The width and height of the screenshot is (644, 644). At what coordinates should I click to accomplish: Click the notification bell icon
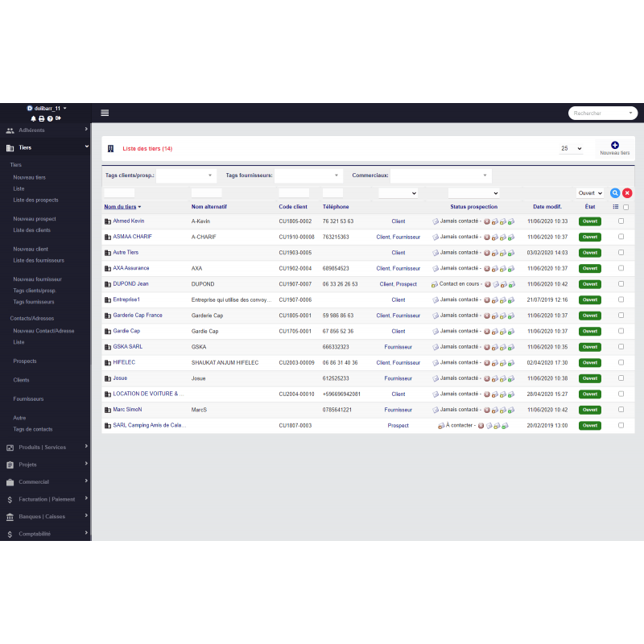click(x=34, y=118)
